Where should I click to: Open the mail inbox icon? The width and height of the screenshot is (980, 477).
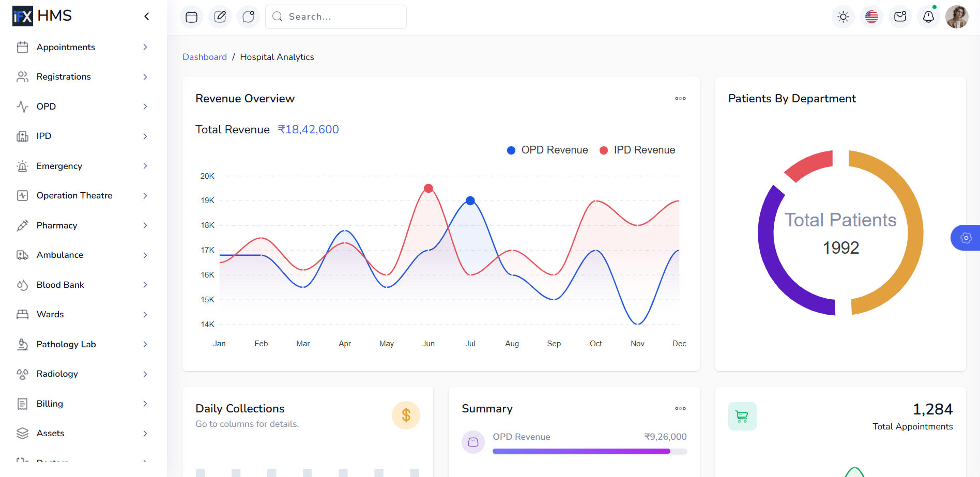[x=900, y=17]
